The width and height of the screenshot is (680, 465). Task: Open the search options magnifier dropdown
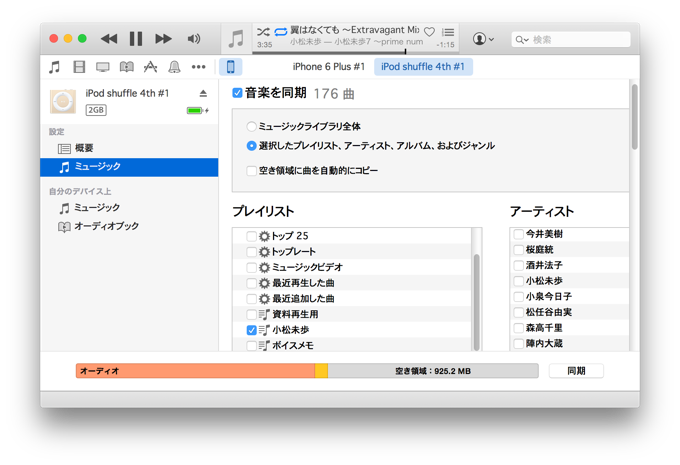click(522, 40)
